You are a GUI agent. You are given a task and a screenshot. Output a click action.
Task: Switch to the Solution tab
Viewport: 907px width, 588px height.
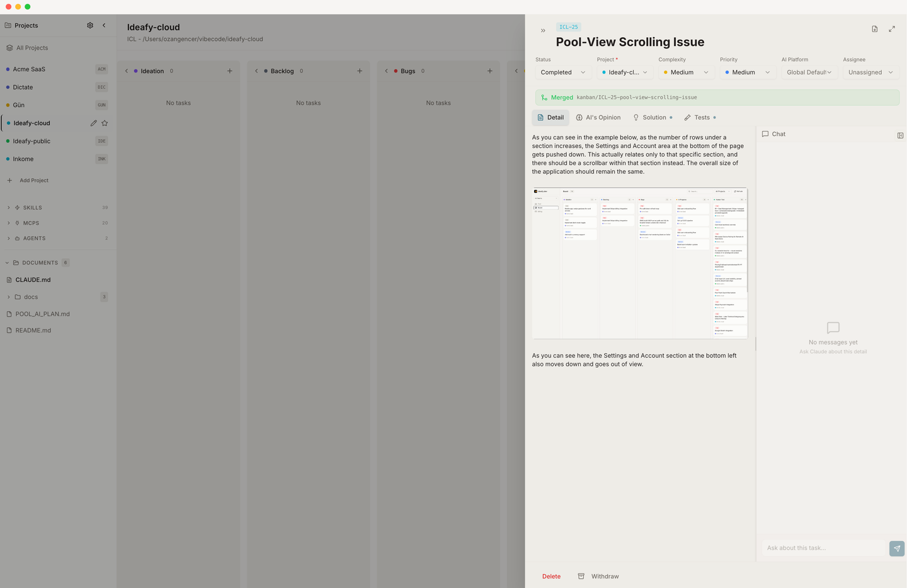(653, 118)
